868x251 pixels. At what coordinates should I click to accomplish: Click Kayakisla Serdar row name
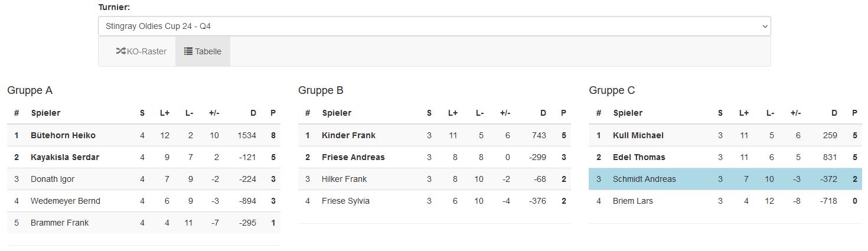[65, 157]
